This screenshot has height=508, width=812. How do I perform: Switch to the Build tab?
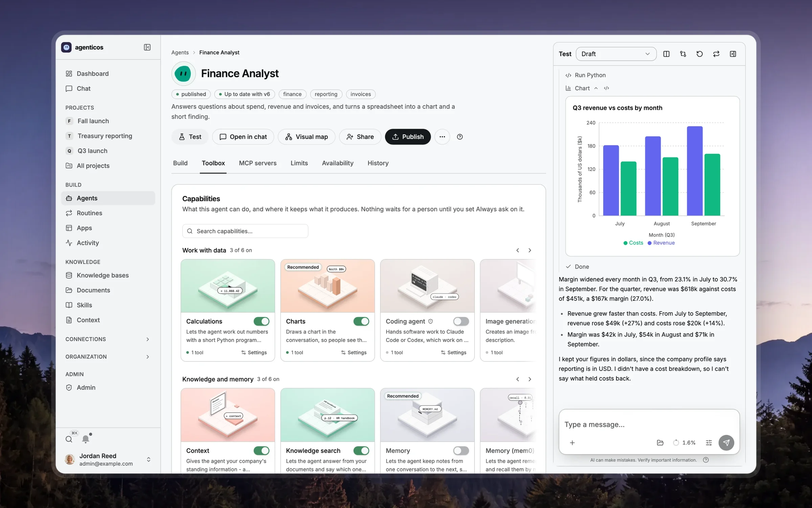click(x=180, y=163)
